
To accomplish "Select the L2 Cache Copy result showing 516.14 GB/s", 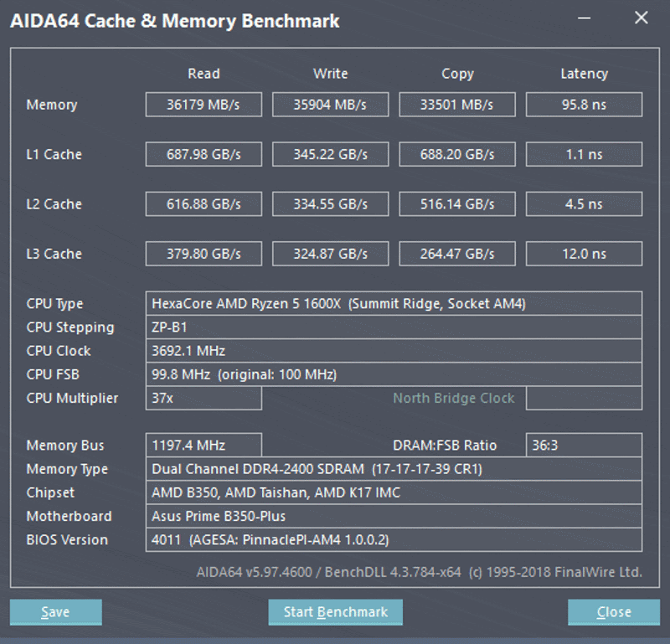I will pyautogui.click(x=456, y=204).
